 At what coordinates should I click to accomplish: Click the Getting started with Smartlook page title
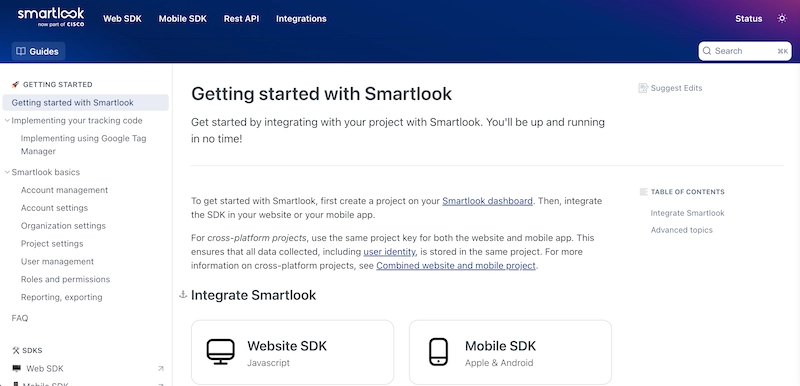pos(321,94)
